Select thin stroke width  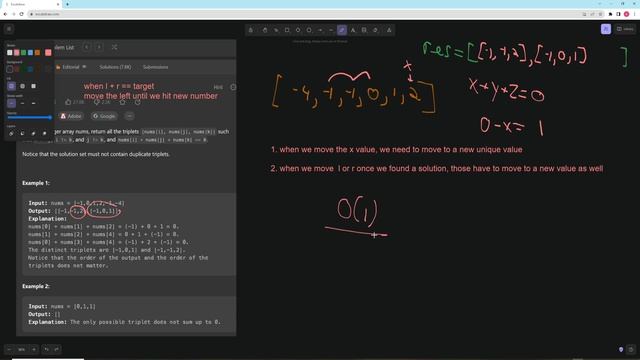click(x=11, y=103)
